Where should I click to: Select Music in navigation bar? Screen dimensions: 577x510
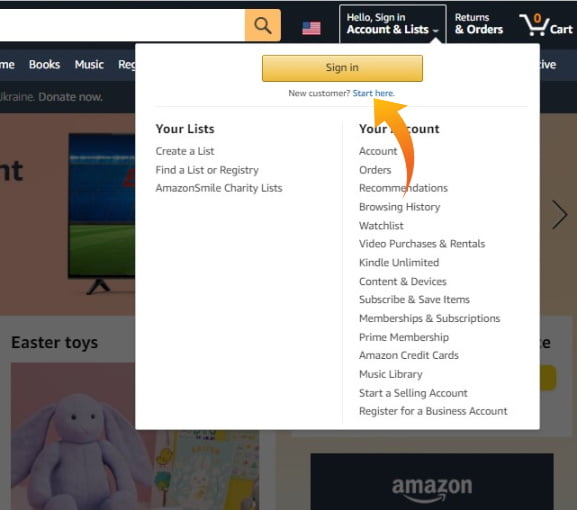(89, 64)
